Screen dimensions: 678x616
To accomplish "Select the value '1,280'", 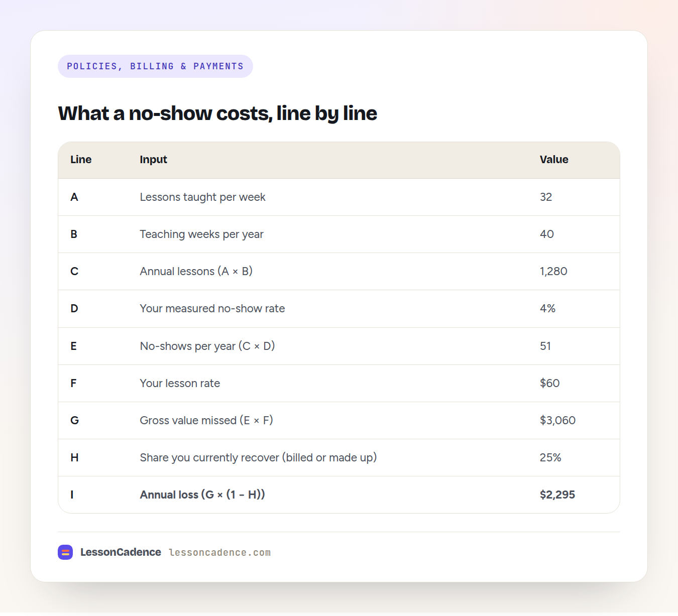I will point(553,272).
